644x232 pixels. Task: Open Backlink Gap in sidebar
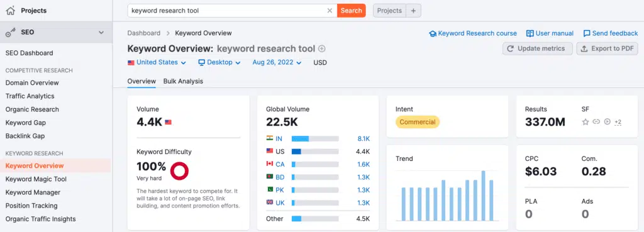click(25, 136)
